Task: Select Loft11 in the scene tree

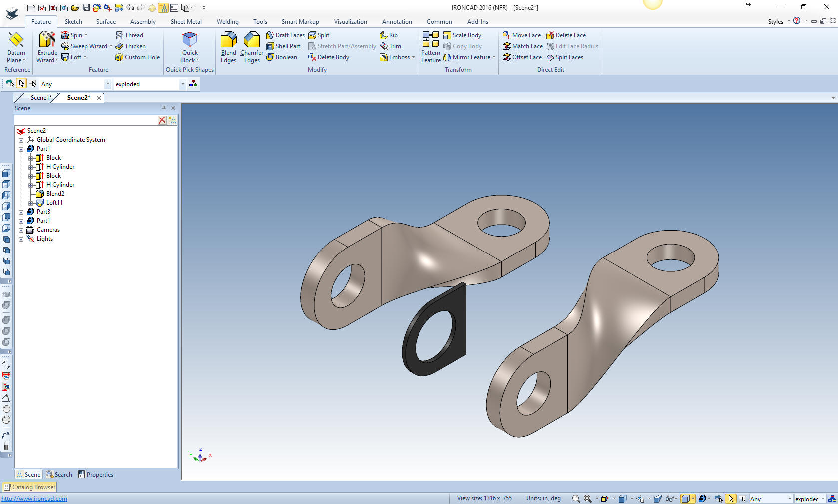Action: tap(54, 203)
